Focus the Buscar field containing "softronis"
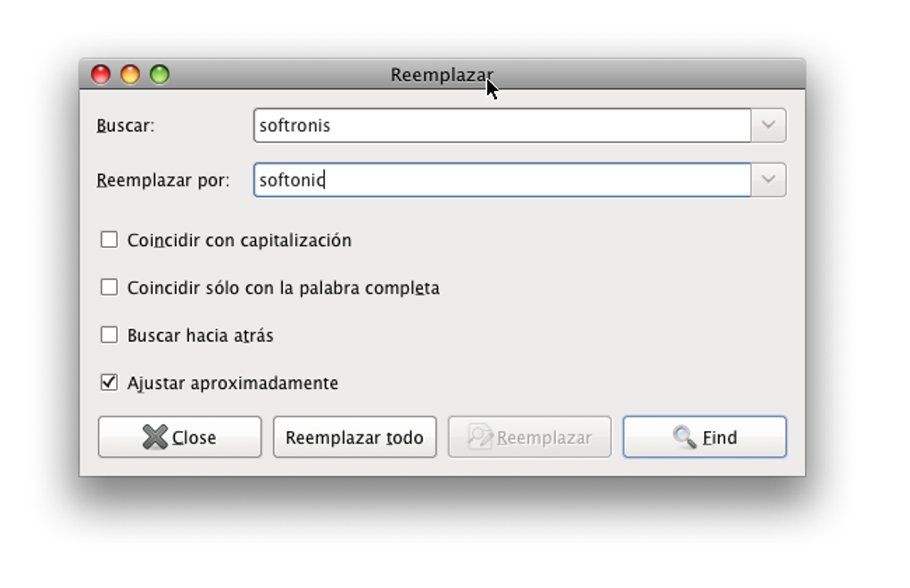Screen dimensions: 910x588 (501, 126)
